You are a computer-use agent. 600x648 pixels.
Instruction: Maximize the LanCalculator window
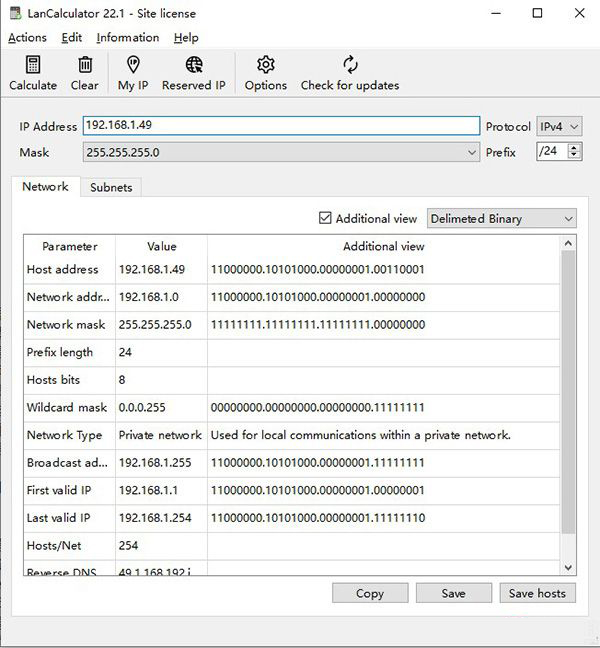(537, 13)
